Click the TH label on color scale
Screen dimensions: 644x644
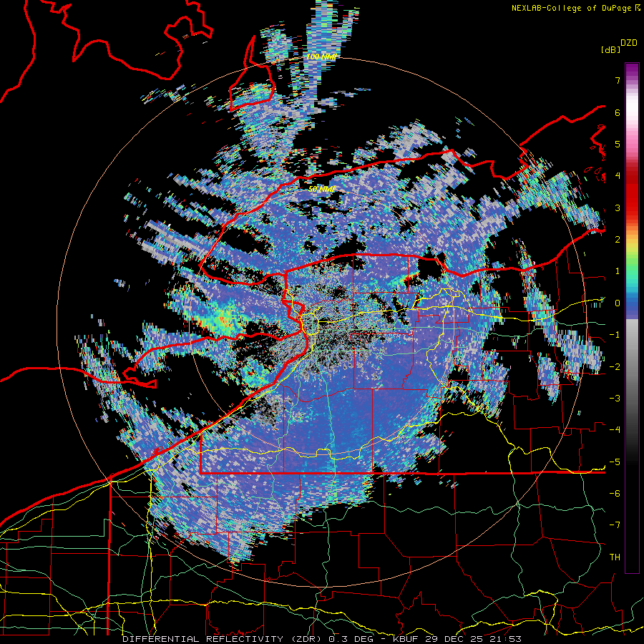[x=615, y=557]
